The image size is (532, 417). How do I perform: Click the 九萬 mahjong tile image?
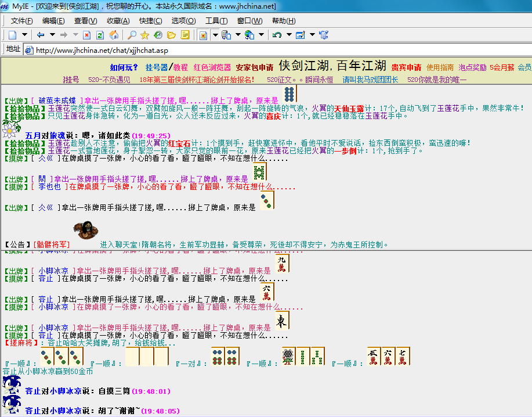(282, 264)
